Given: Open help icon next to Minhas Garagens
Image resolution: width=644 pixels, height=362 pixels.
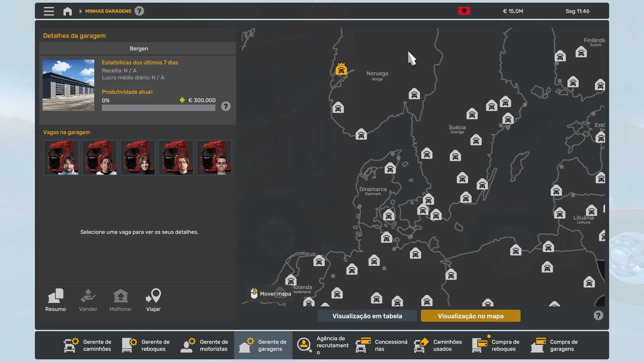Looking at the screenshot, I should 139,11.
